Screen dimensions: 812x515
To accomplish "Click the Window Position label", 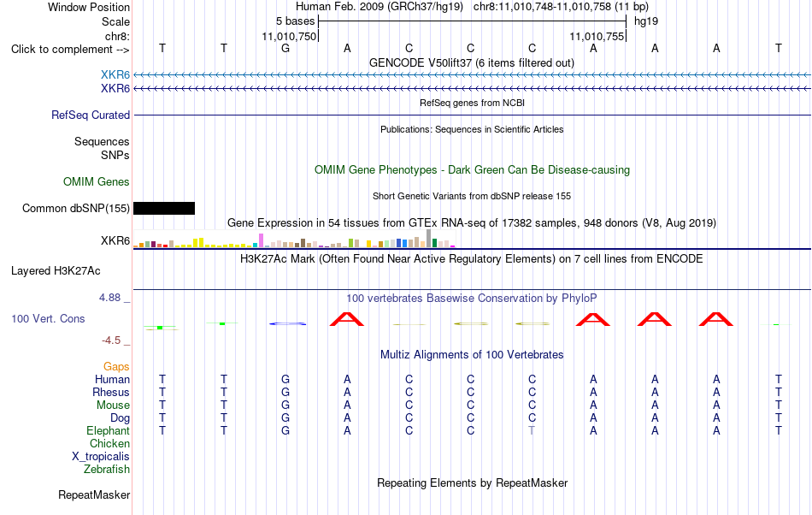I will 89,7.
